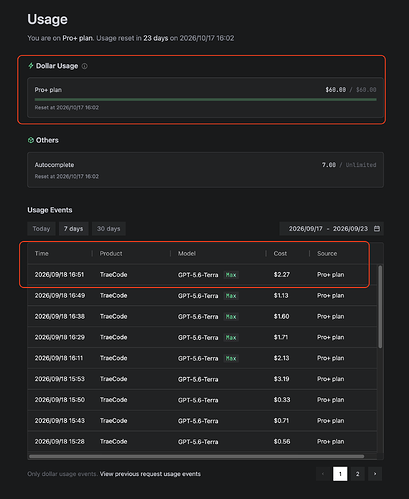Screen dimensions: 409x499
Task: Click the Model column header
Action: pyautogui.click(x=187, y=254)
